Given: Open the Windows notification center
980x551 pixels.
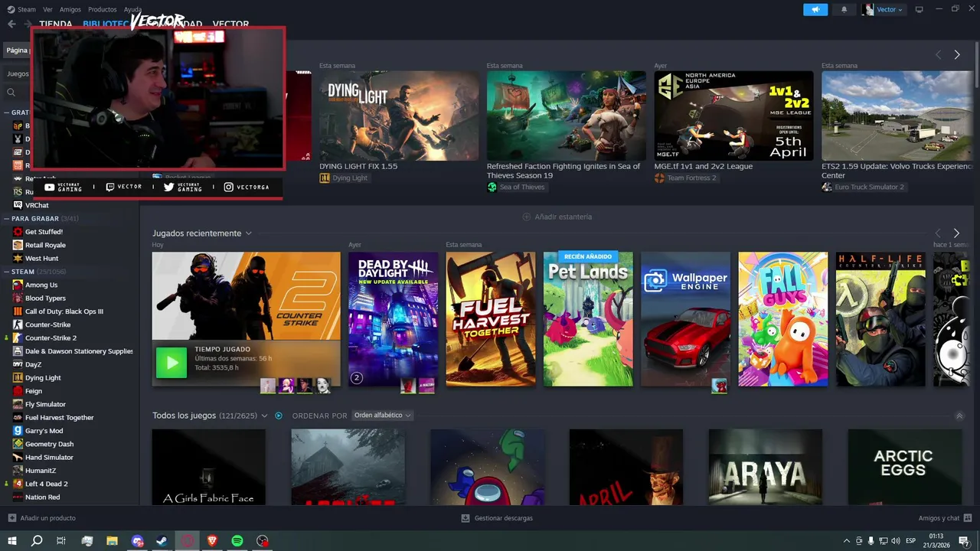Looking at the screenshot, I should [963, 540].
